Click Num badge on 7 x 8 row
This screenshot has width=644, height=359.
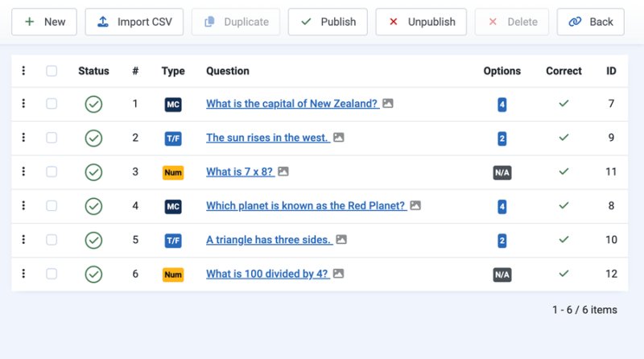click(x=173, y=172)
